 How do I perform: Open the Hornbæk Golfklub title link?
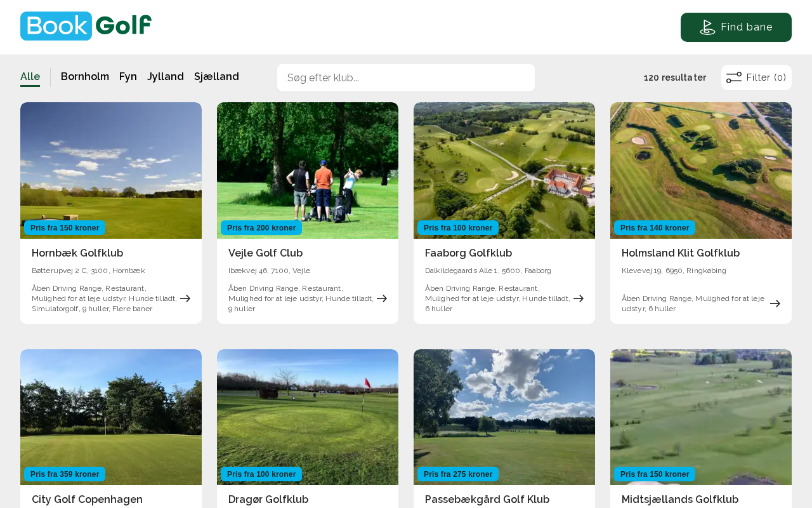coord(77,253)
